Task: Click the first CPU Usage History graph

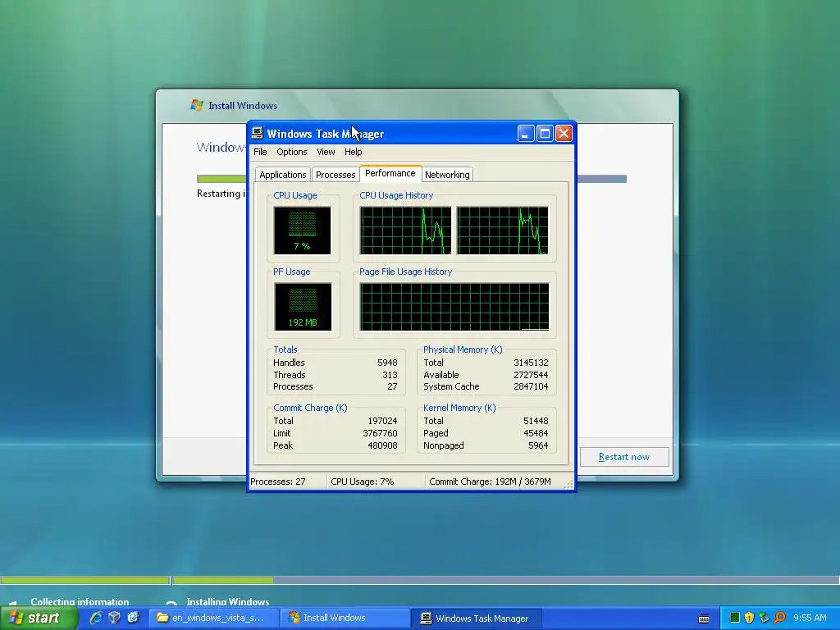Action: click(x=405, y=231)
